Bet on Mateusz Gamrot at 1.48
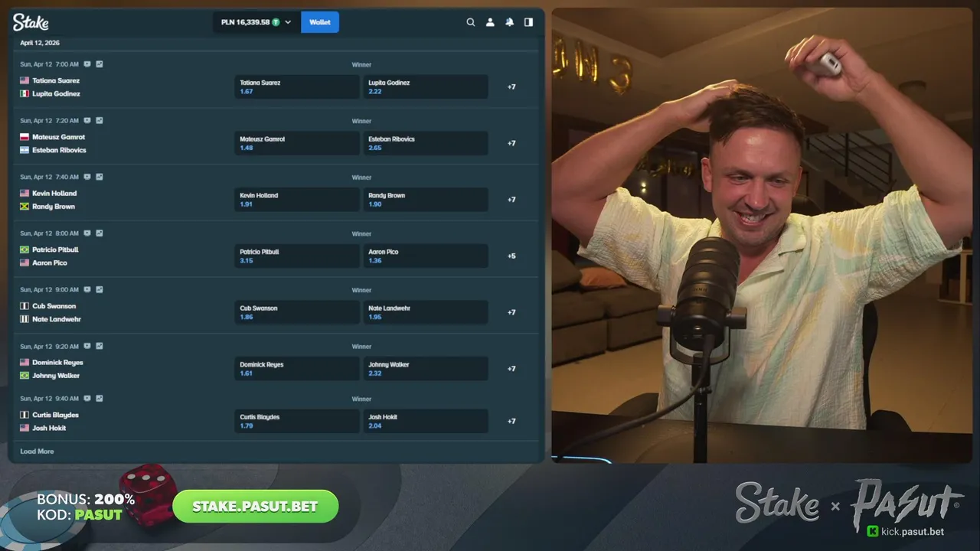980x551 pixels. 297,143
